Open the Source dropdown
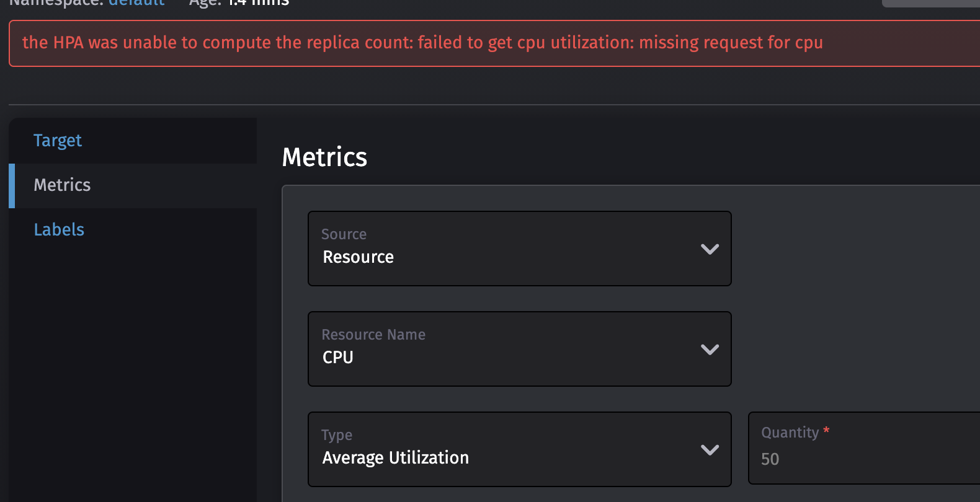Viewport: 980px width, 502px height. click(x=519, y=249)
